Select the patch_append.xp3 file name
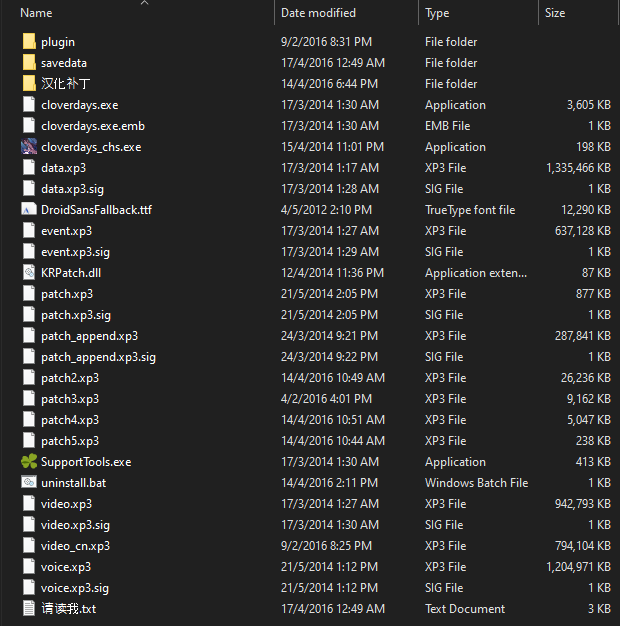Screen dimensions: 620x626 (x=89, y=336)
